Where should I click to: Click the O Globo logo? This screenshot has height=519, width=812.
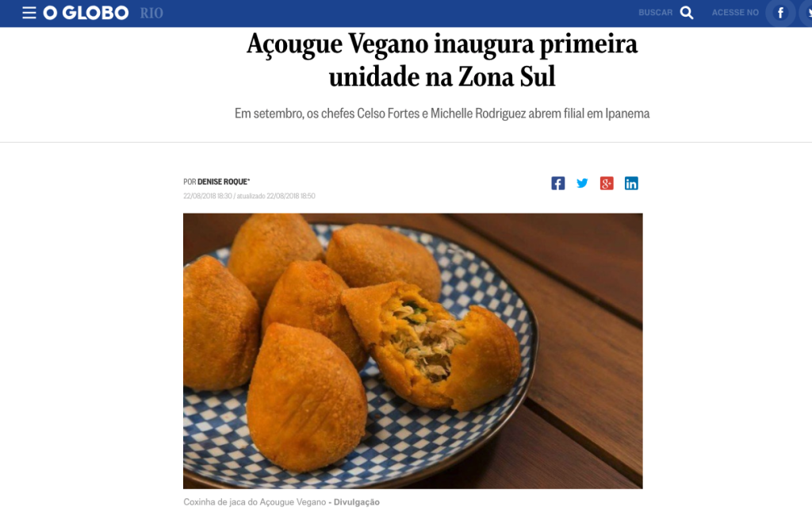86,13
